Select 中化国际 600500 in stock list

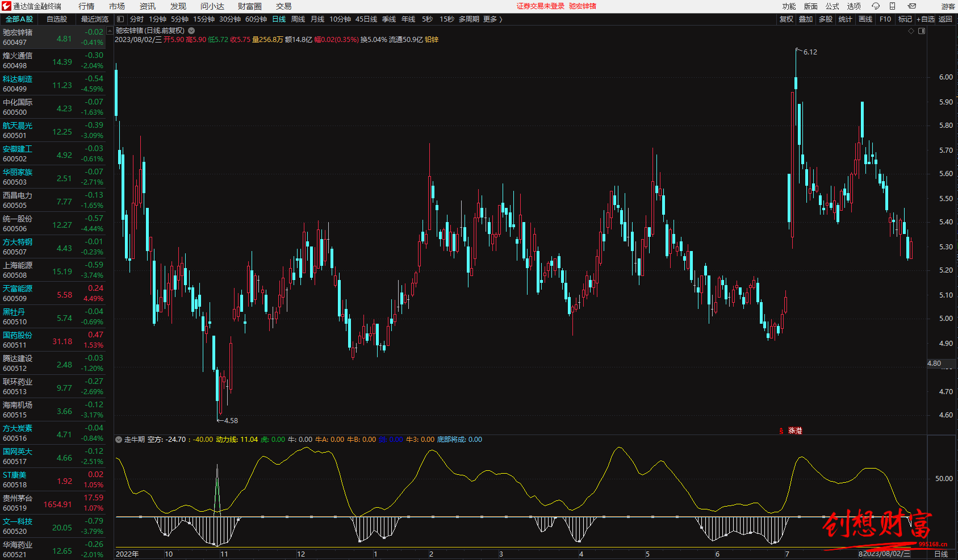pos(53,107)
